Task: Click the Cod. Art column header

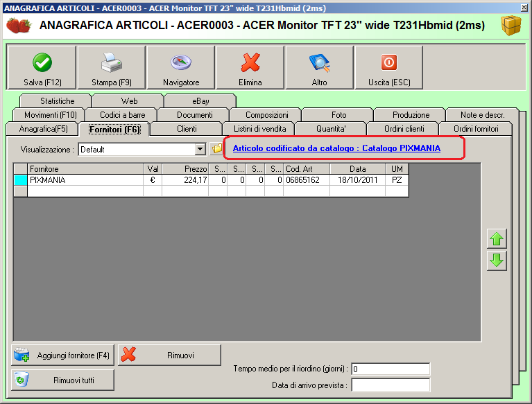Action: tap(307, 169)
